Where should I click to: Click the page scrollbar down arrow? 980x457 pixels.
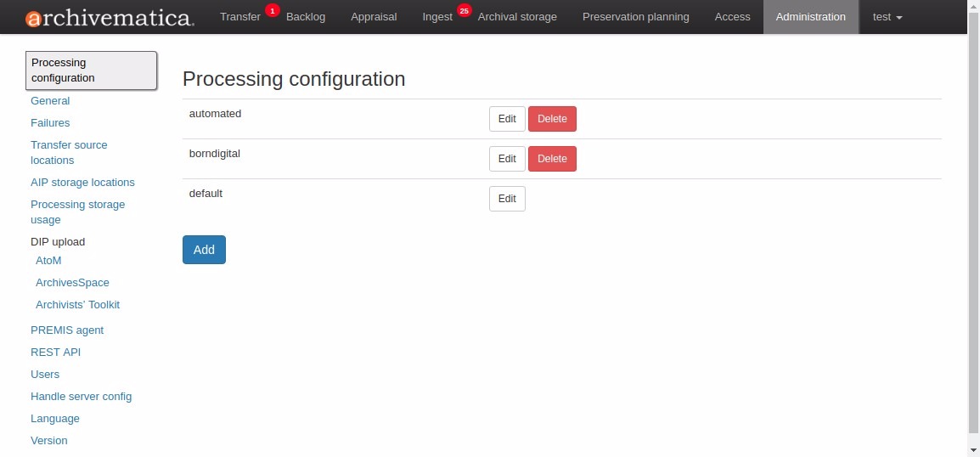(x=973, y=449)
